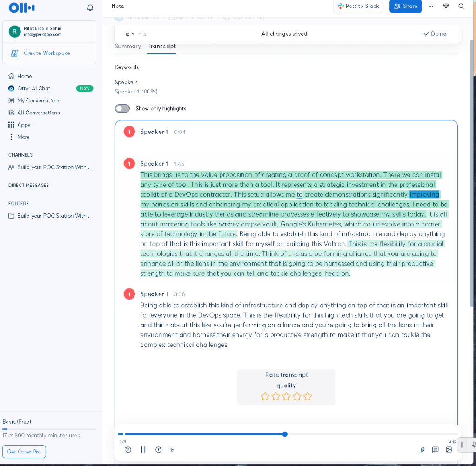Open Otter AI Chat

34,88
